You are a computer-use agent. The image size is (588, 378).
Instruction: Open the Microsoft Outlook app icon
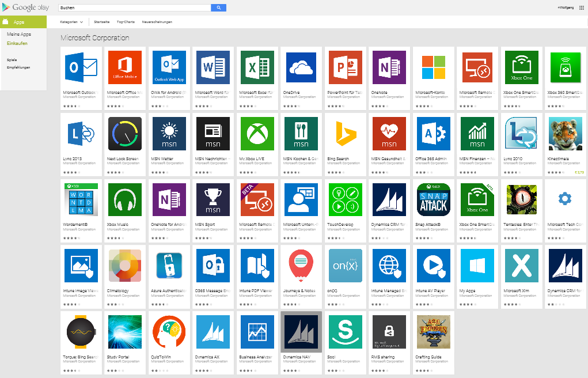[x=82, y=68]
